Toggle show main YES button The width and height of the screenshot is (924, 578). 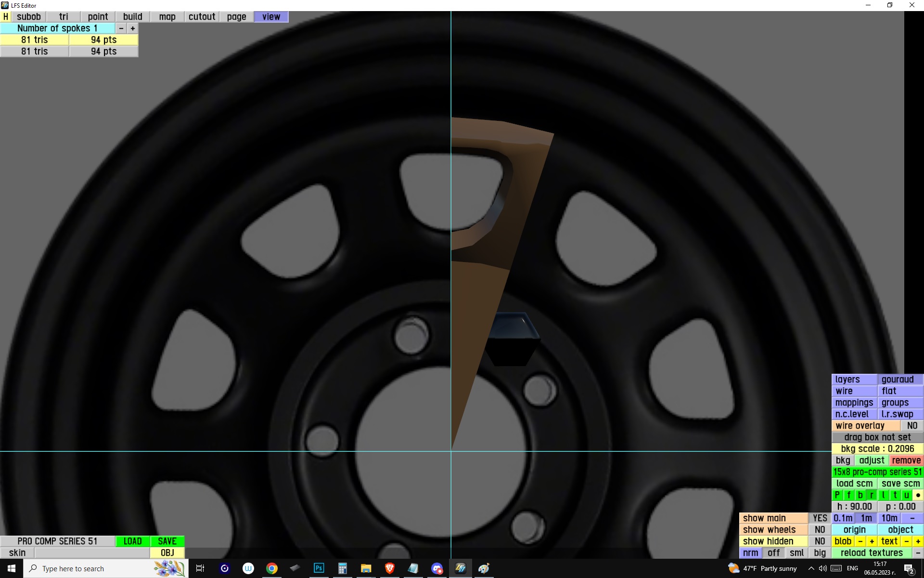coord(820,518)
